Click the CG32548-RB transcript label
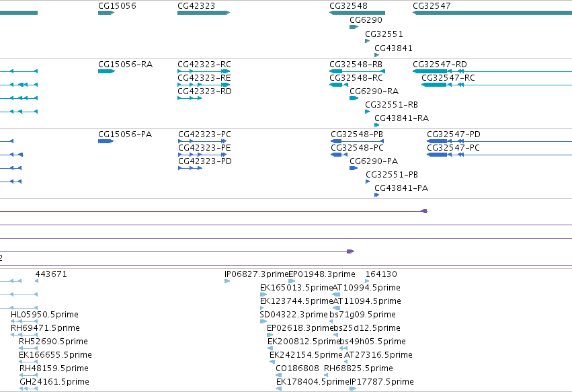The image size is (572, 392). (356, 65)
